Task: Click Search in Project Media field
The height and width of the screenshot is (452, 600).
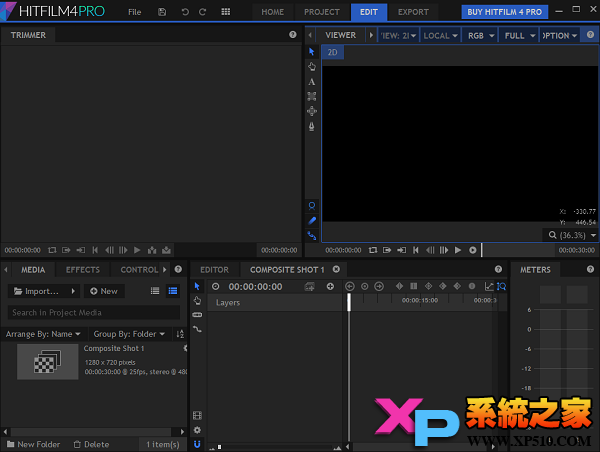Action: click(x=94, y=313)
